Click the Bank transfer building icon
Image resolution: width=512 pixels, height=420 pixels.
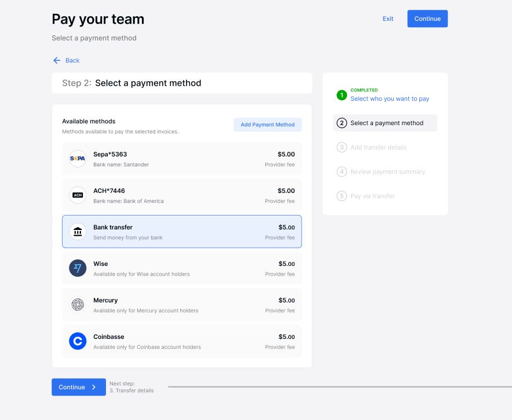(x=78, y=232)
